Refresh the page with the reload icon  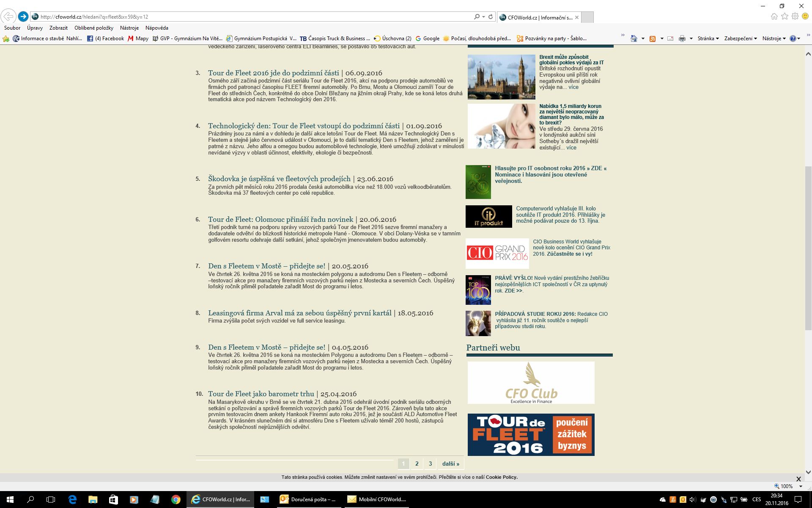[x=491, y=17]
